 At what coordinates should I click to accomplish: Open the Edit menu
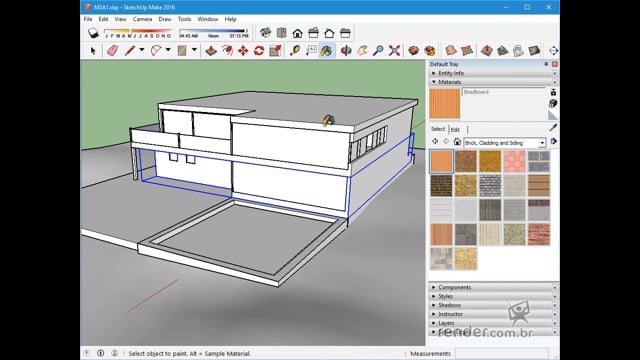coord(103,19)
